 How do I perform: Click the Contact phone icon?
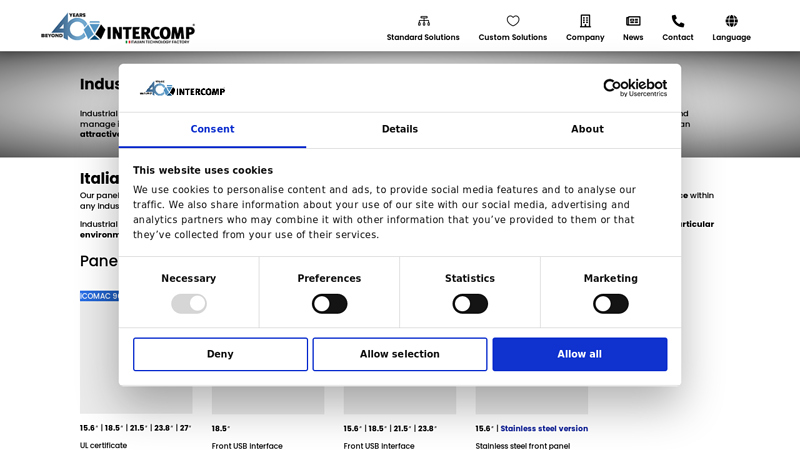pyautogui.click(x=678, y=21)
